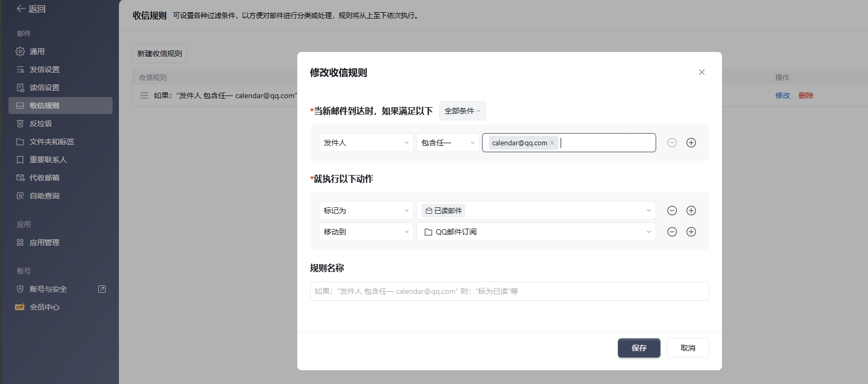Add action after 移动到 row

[x=691, y=232]
